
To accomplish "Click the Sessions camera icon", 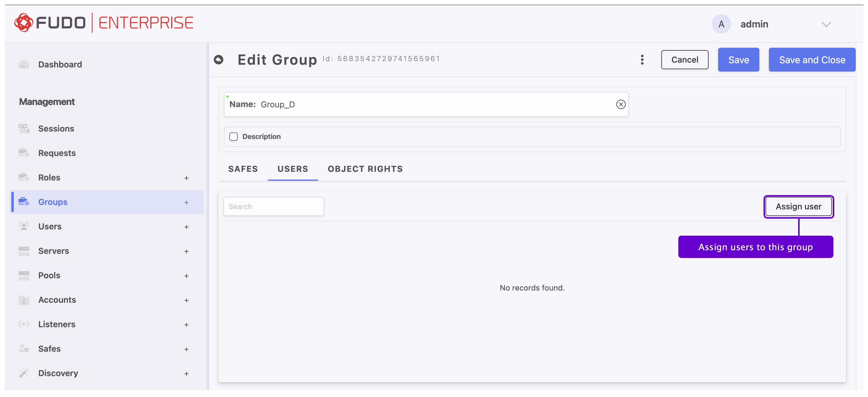I will coord(24,128).
